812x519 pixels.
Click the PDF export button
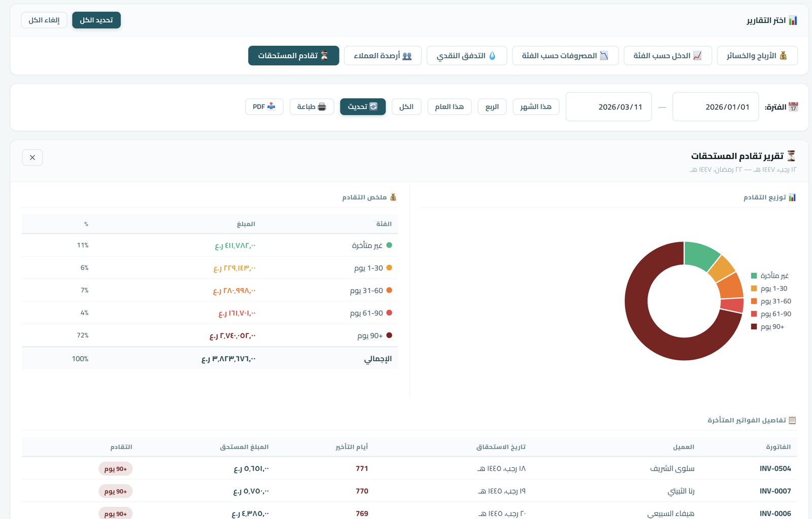pos(264,107)
